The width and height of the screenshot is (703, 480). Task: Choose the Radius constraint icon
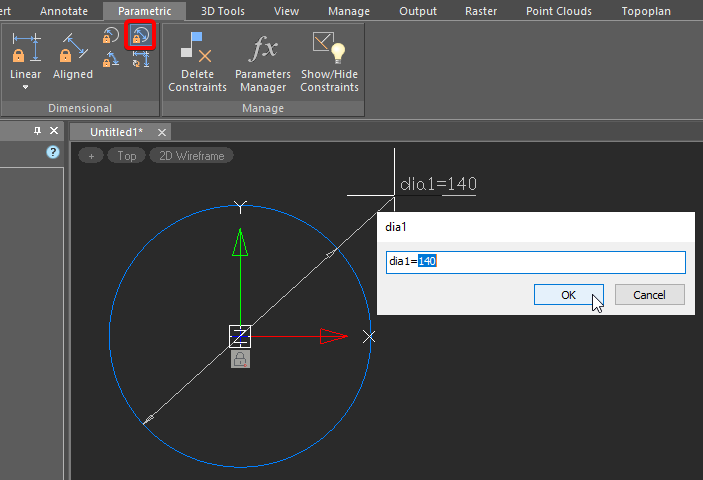point(111,37)
